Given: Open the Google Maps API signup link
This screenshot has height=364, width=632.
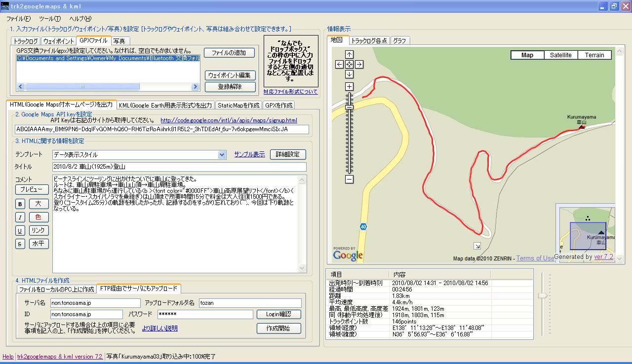Looking at the screenshot, I should point(229,120).
